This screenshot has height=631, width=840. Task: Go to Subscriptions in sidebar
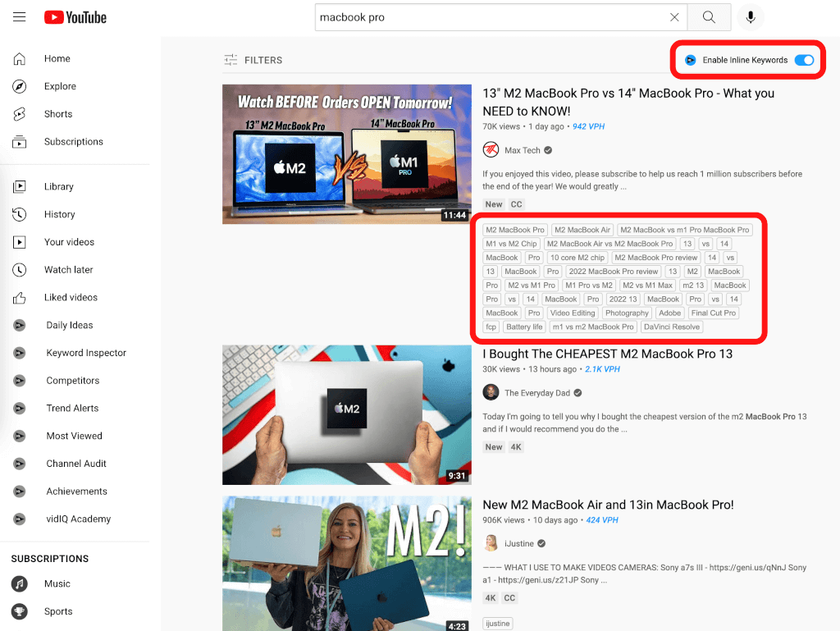pos(73,142)
